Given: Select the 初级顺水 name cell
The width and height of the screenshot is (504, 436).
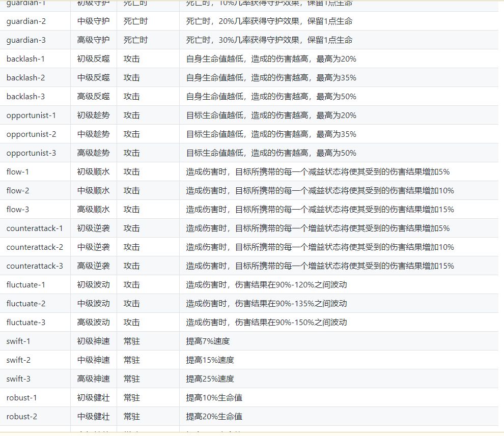Looking at the screenshot, I should tap(94, 172).
